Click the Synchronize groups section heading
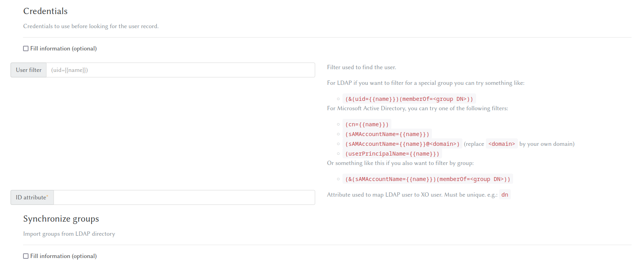Image resolution: width=644 pixels, height=267 pixels. 61,219
